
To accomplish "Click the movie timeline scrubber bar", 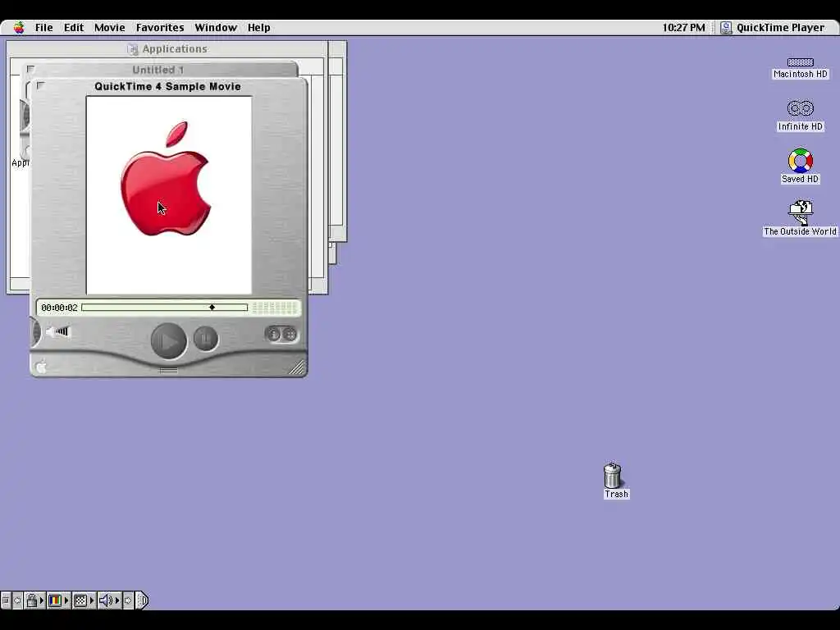I will (164, 308).
